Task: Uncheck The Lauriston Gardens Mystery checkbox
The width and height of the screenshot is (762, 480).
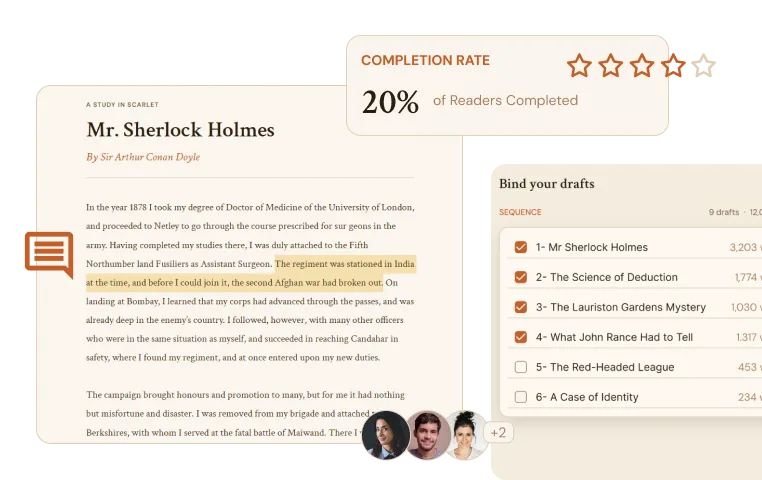Action: click(x=520, y=307)
